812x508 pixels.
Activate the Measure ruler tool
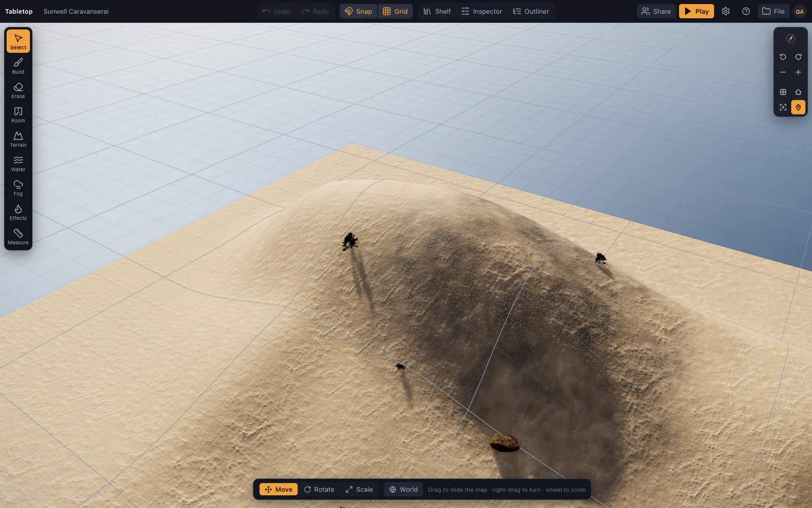[18, 237]
